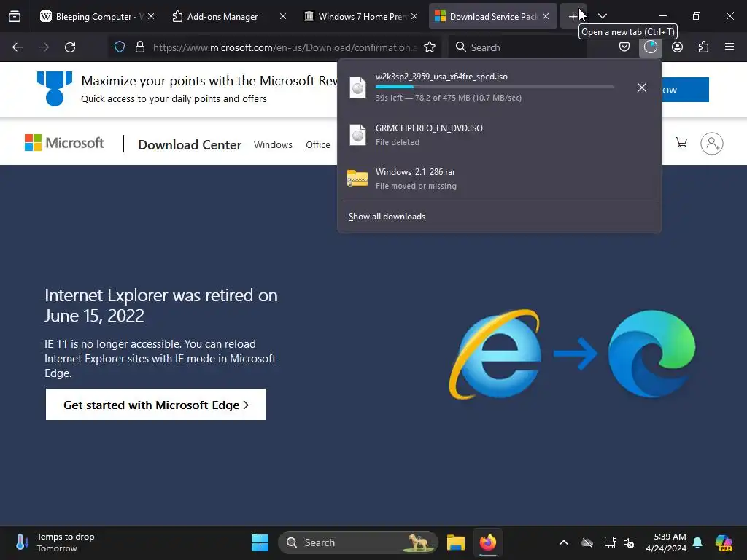
Task: Click the Windows_2.1_286.rar archive icon
Action: tap(357, 179)
